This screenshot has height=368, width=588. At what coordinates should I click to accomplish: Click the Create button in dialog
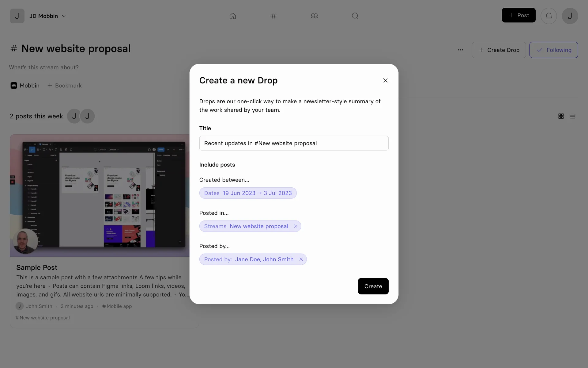coord(373,286)
